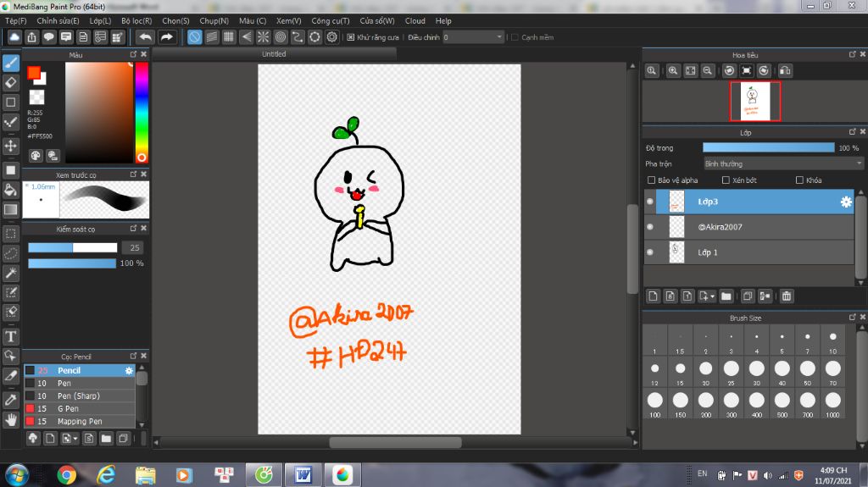Select the rectangular Select tool

[x=10, y=234]
